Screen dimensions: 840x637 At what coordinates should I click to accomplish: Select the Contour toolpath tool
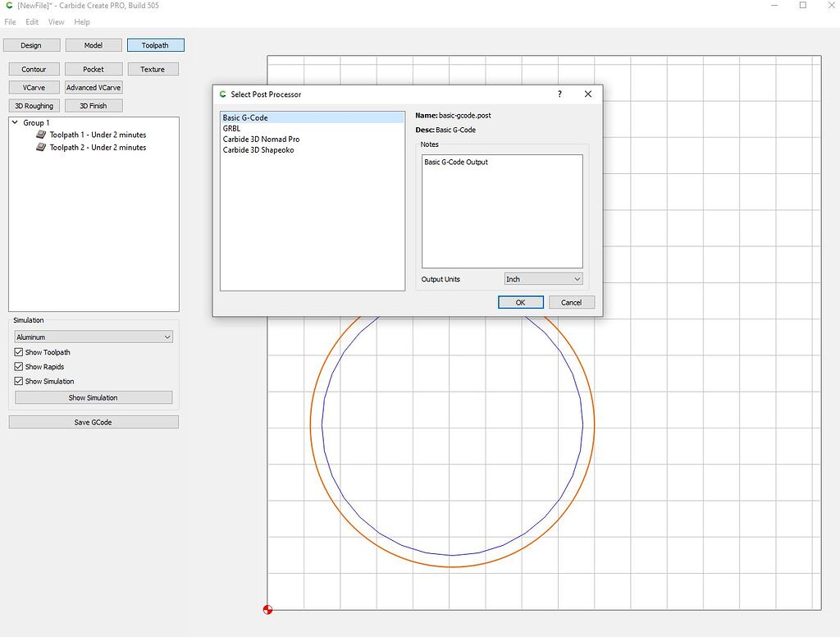click(34, 69)
